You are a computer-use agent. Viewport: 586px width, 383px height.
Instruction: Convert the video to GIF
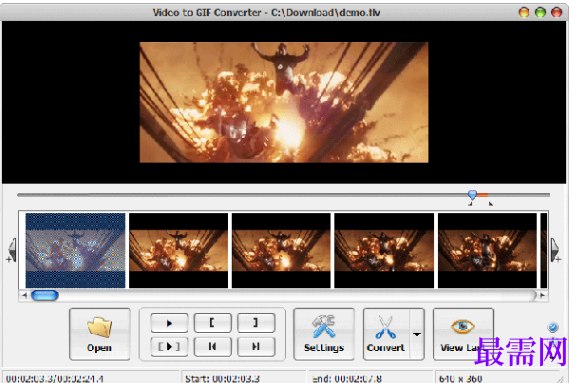[386, 334]
